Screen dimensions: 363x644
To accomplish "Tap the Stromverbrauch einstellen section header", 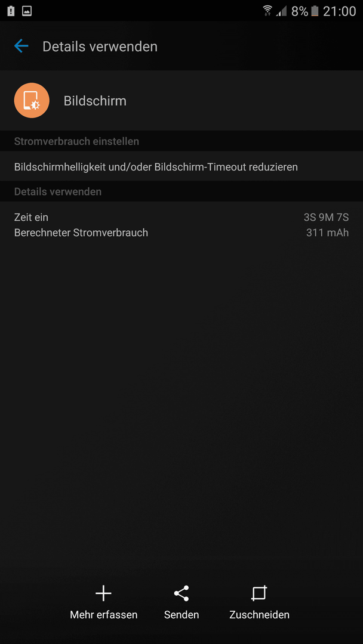I will coord(76,141).
